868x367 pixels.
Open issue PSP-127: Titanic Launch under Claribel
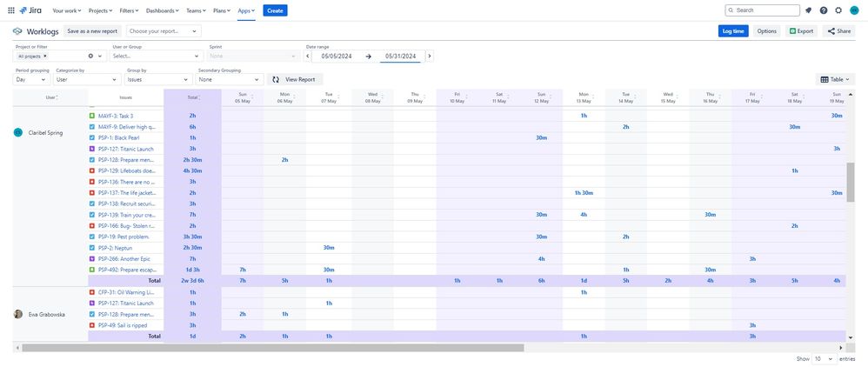pyautogui.click(x=125, y=149)
